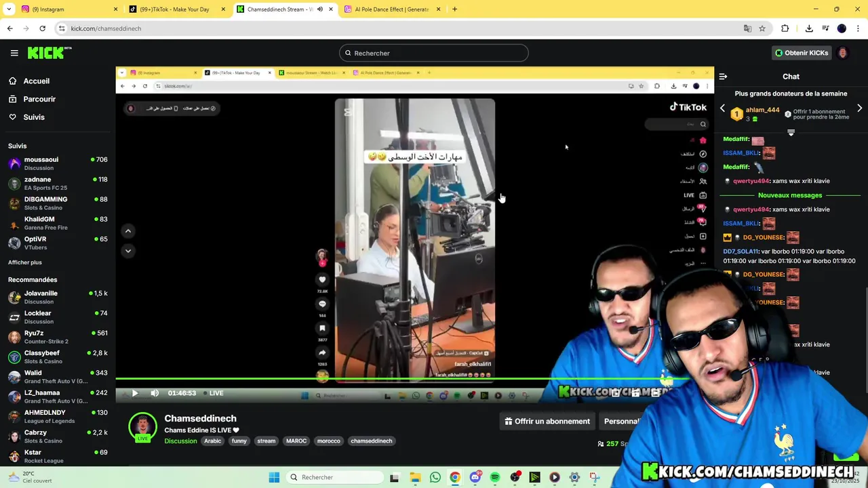Open OptiVR's VTubers channel

coord(58,243)
